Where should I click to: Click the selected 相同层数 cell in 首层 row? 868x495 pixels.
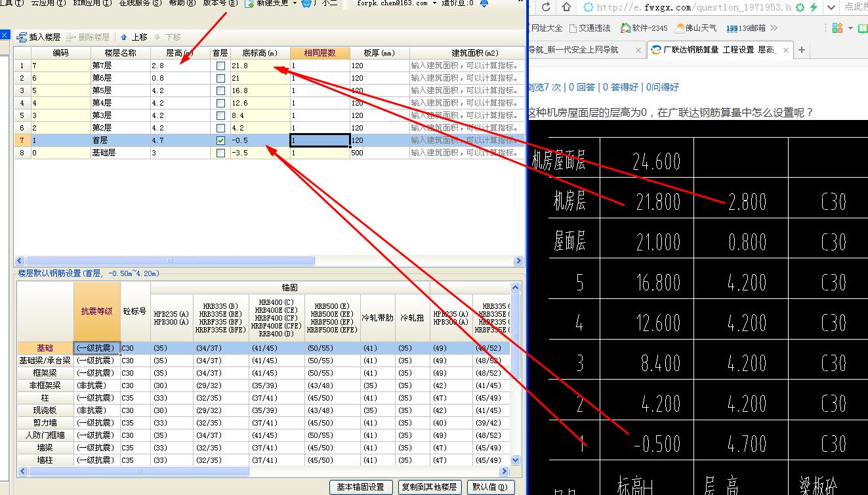point(320,140)
